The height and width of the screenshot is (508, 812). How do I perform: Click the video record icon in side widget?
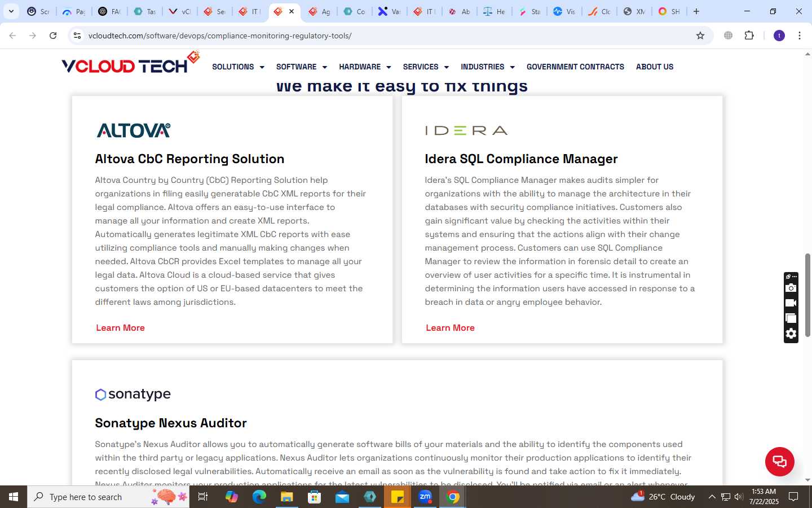[x=791, y=303]
